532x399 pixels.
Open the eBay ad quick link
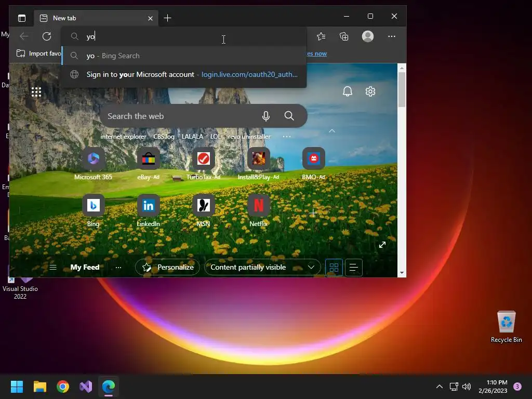(x=148, y=164)
